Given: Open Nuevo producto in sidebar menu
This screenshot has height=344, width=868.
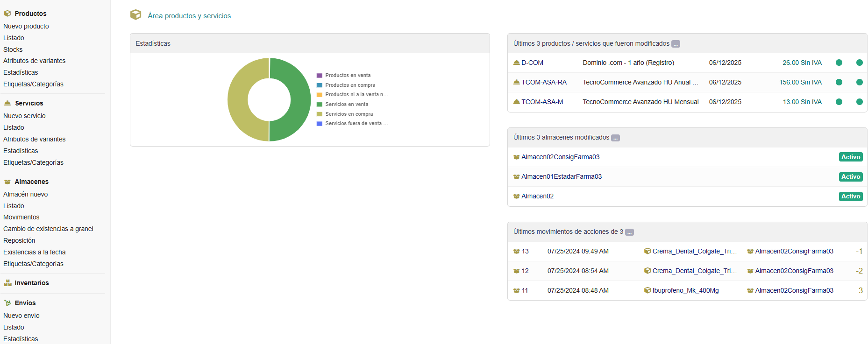Looking at the screenshot, I should click(26, 26).
